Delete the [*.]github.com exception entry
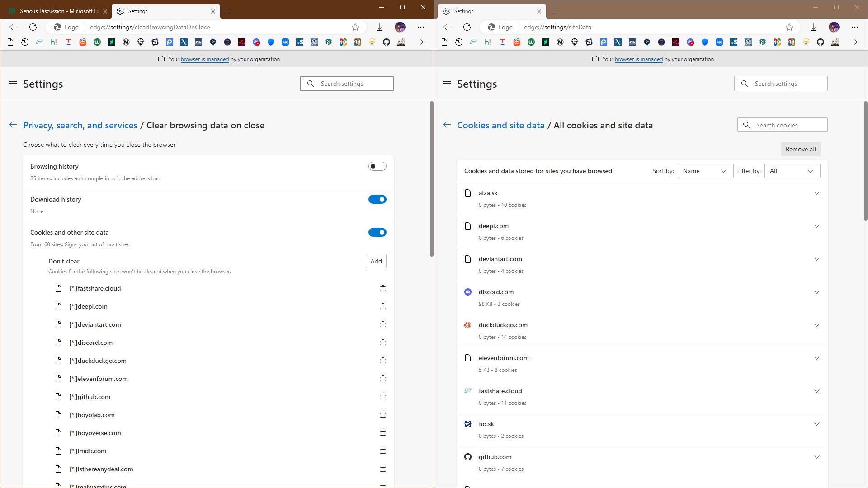 tap(383, 397)
